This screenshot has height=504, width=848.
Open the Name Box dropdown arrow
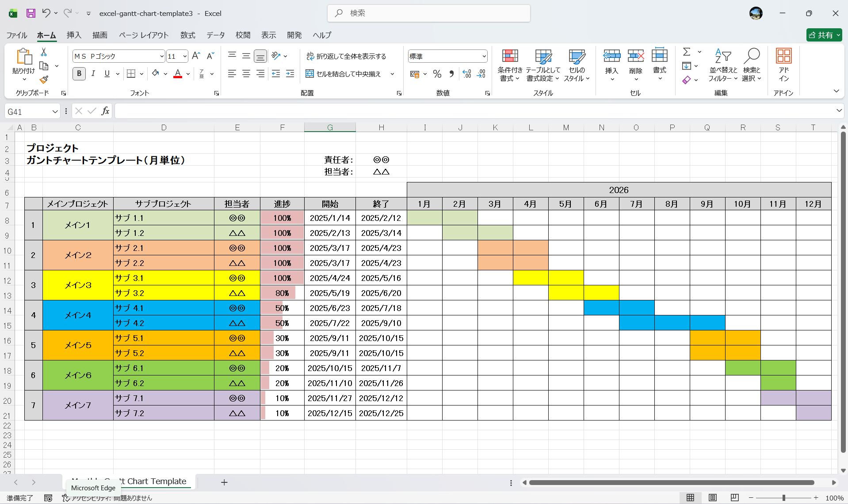click(x=55, y=112)
